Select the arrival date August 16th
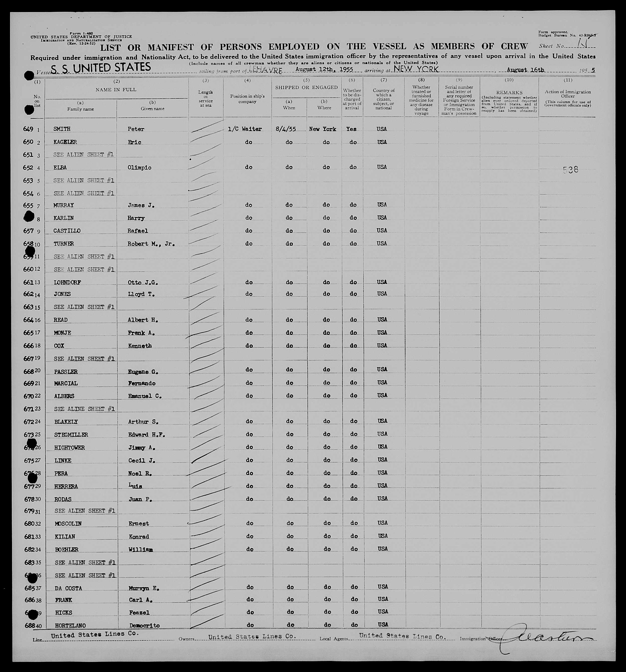Screen dimensions: 626x672 (525, 70)
